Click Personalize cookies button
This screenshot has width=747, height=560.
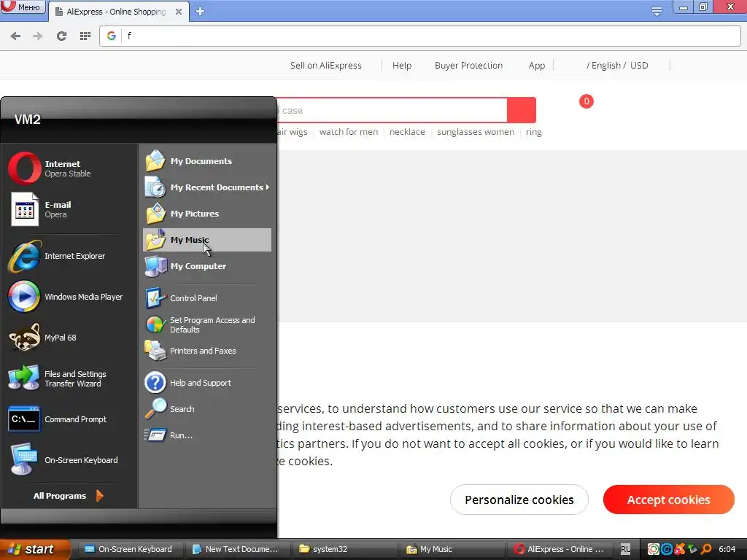[519, 499]
